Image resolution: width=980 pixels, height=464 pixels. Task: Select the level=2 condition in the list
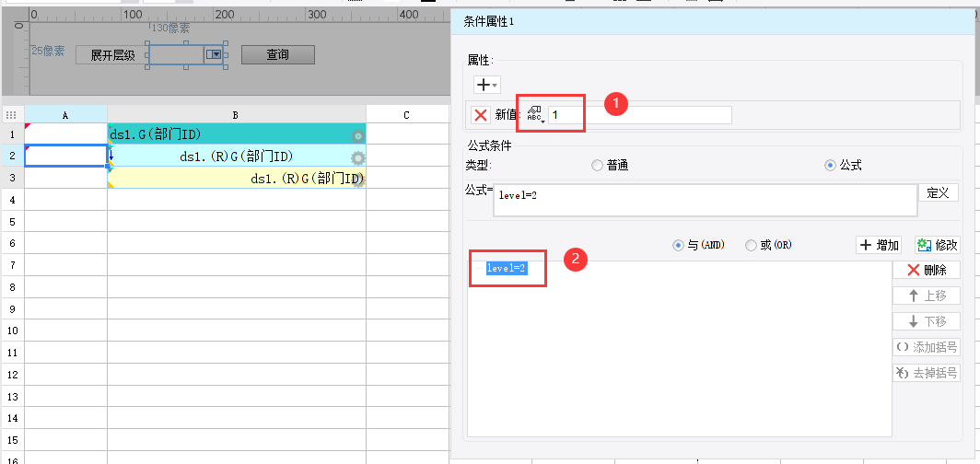507,268
